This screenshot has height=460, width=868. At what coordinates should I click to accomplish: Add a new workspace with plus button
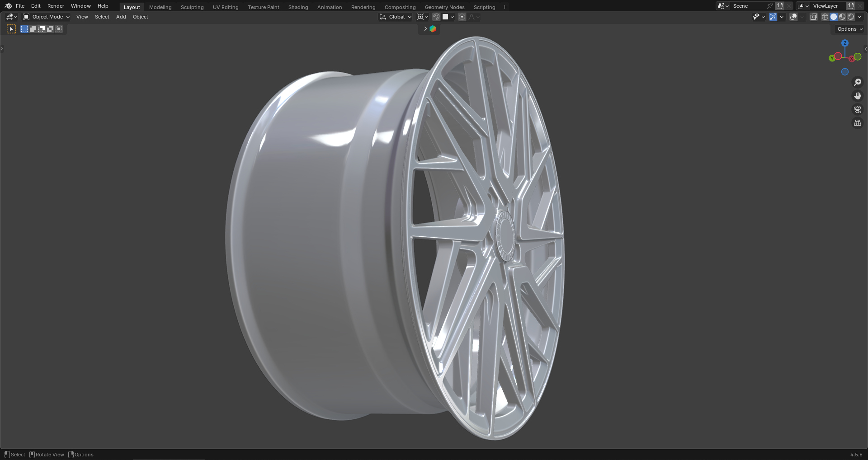click(x=505, y=7)
